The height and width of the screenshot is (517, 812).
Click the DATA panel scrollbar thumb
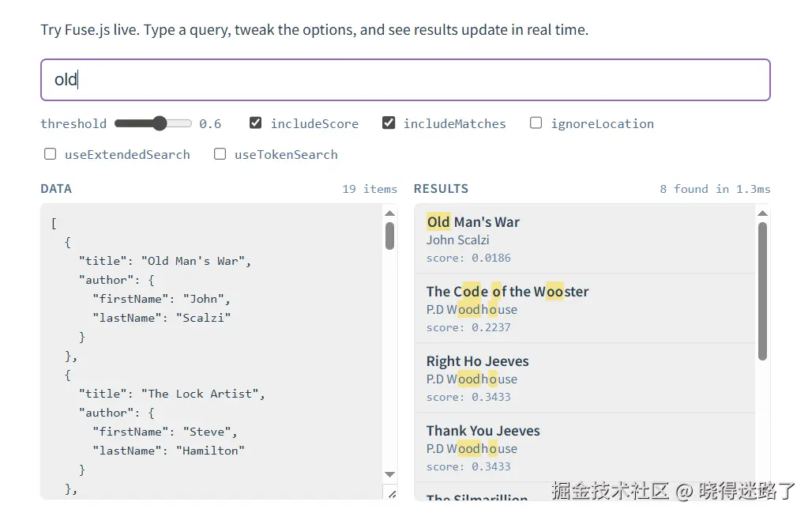(x=389, y=236)
